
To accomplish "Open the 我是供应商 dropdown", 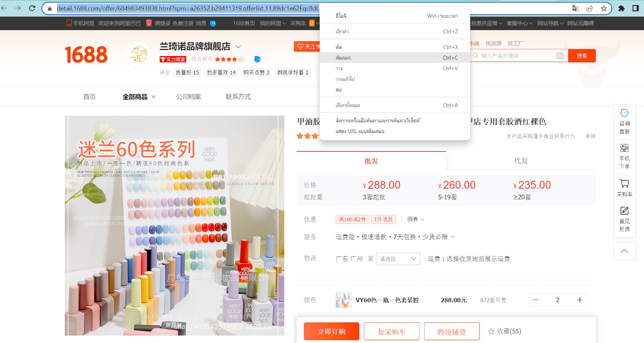I will (x=486, y=23).
